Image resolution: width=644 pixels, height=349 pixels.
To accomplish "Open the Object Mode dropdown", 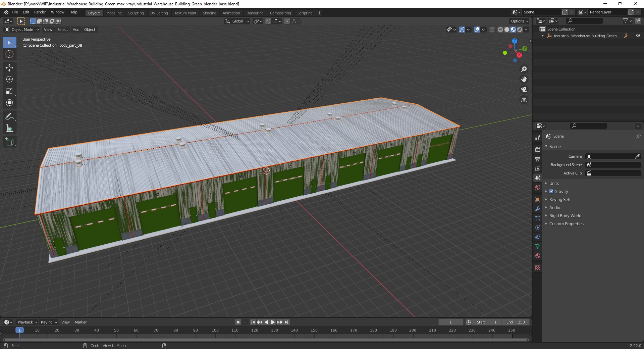I will click(x=22, y=30).
